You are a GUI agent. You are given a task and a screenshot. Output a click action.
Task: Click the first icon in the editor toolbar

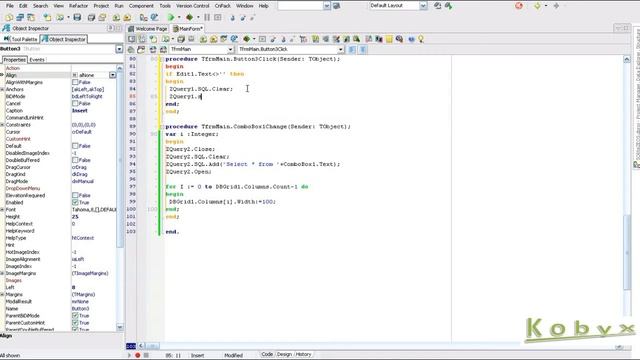(x=131, y=39)
